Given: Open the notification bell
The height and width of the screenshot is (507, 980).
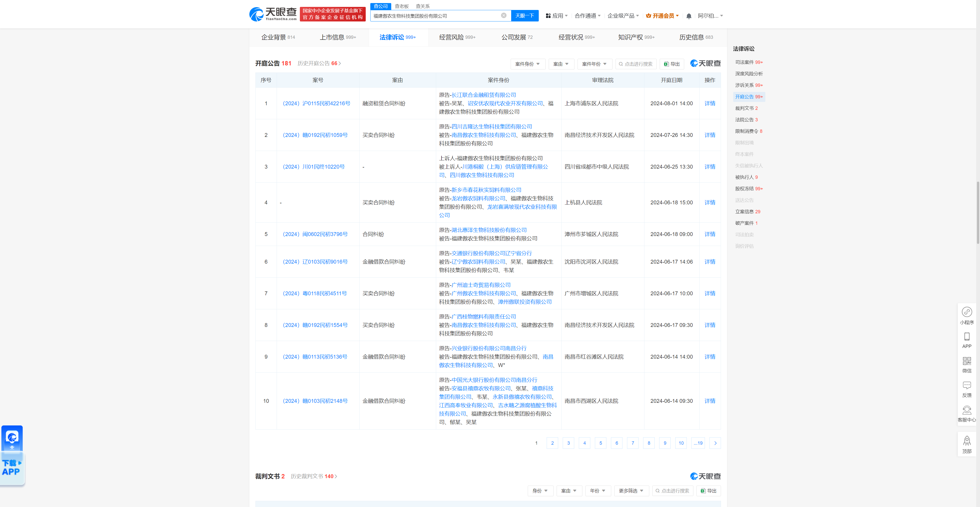Looking at the screenshot, I should (x=689, y=16).
